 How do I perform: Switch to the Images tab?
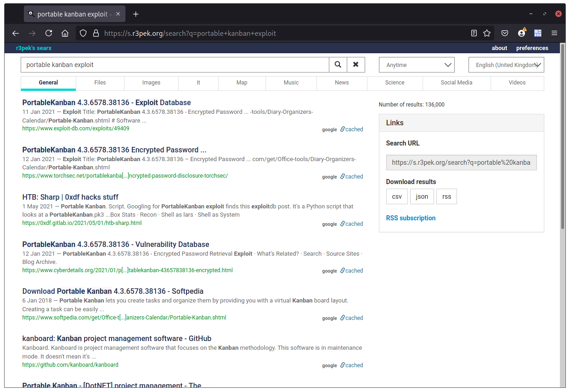tap(151, 83)
